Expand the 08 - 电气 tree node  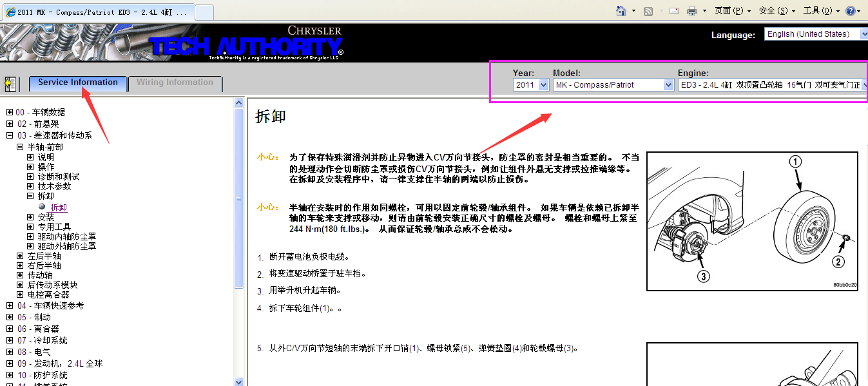(10, 352)
